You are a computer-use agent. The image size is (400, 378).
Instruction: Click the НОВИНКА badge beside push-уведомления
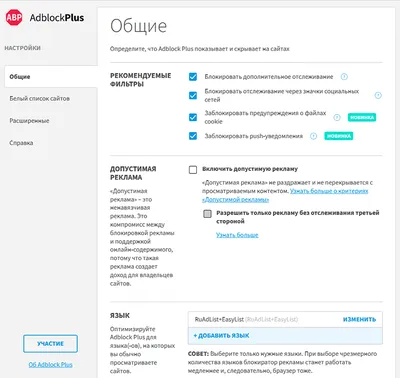click(x=339, y=136)
